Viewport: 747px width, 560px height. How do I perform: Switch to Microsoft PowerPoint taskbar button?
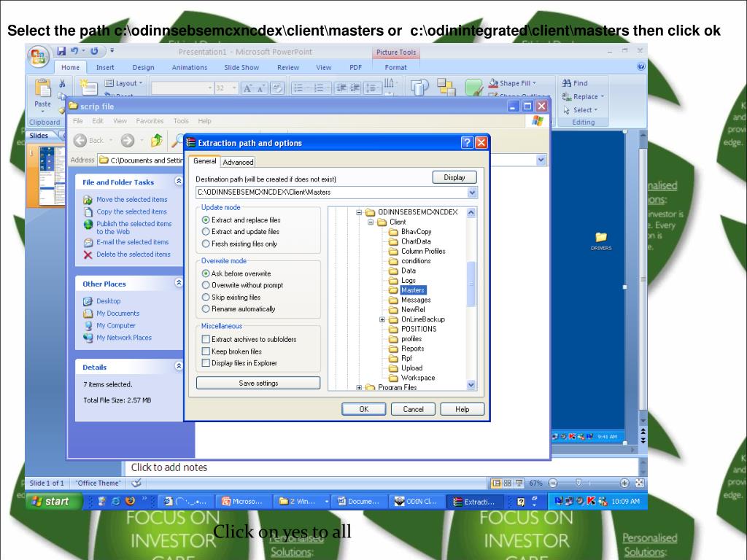(244, 502)
